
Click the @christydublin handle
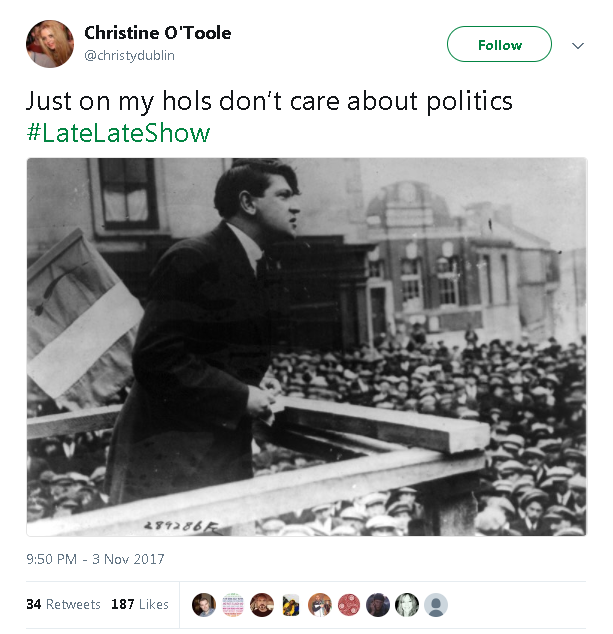(129, 56)
